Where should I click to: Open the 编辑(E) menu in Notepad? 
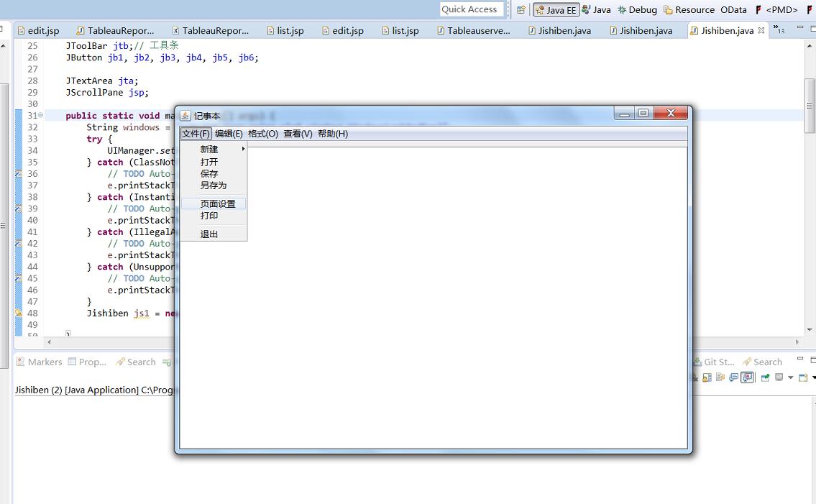tap(230, 133)
